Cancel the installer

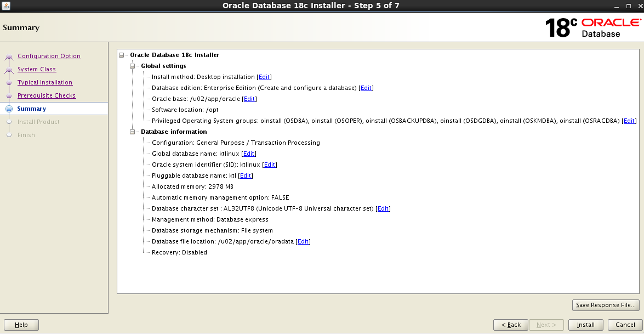[625, 325]
